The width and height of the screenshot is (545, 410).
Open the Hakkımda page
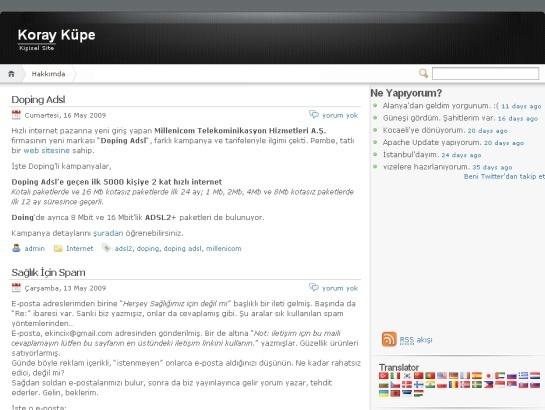pos(48,74)
